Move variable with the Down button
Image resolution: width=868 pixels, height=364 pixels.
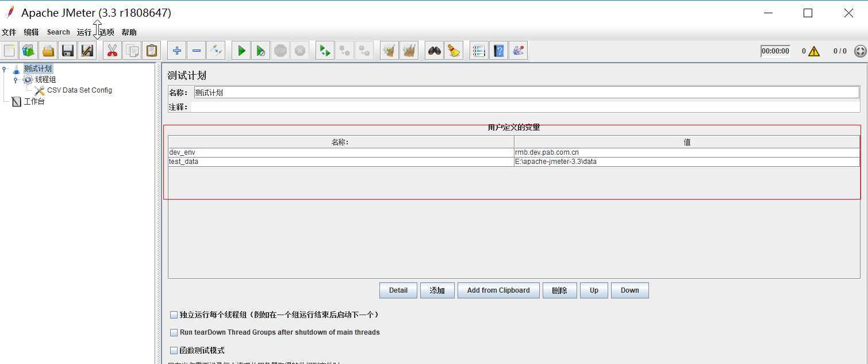click(630, 290)
